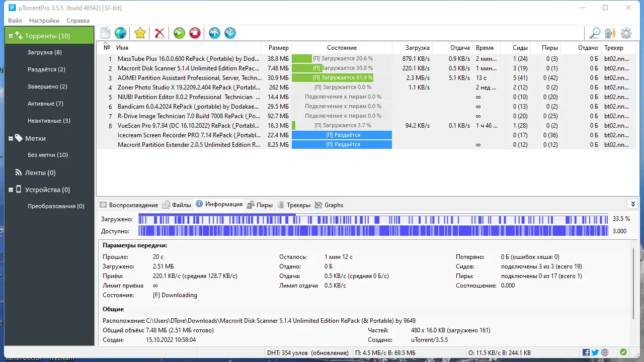Click the Воспроизведение tab icon
This screenshot has width=644, height=362.
click(x=103, y=205)
